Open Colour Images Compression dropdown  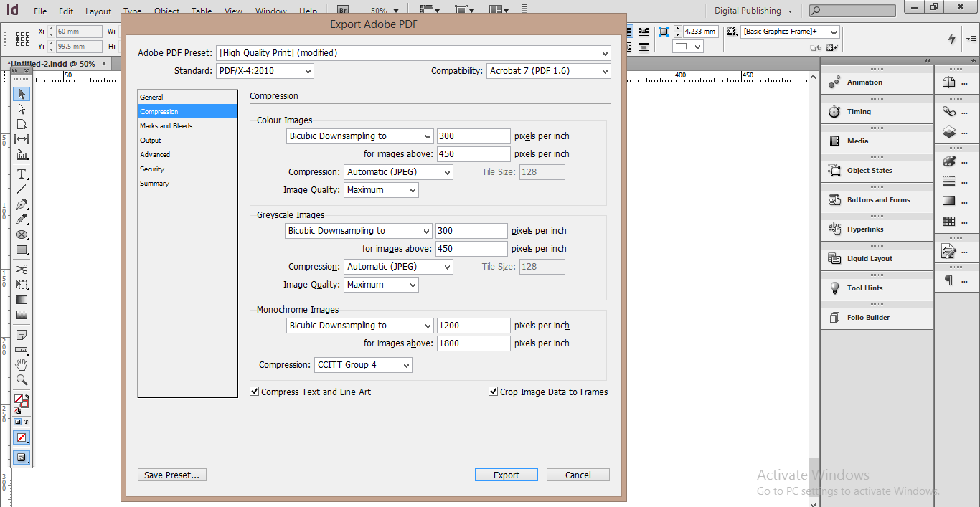[398, 172]
